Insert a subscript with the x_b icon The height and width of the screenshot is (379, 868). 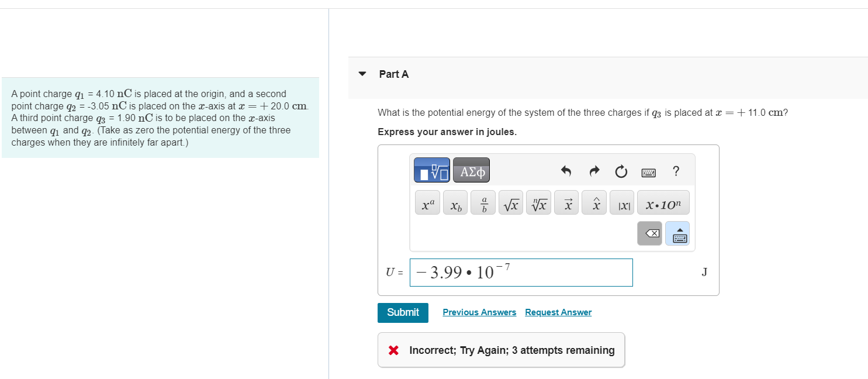455,202
